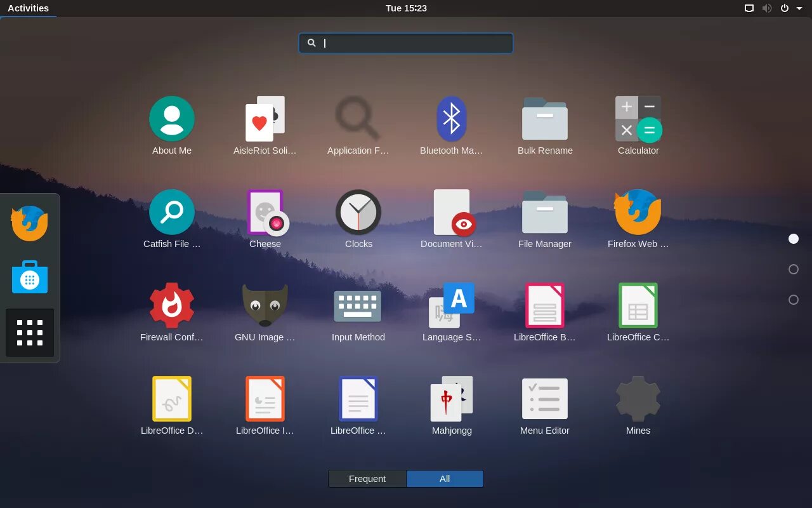Launch Firefox Web Browser from app grid

coord(638,219)
